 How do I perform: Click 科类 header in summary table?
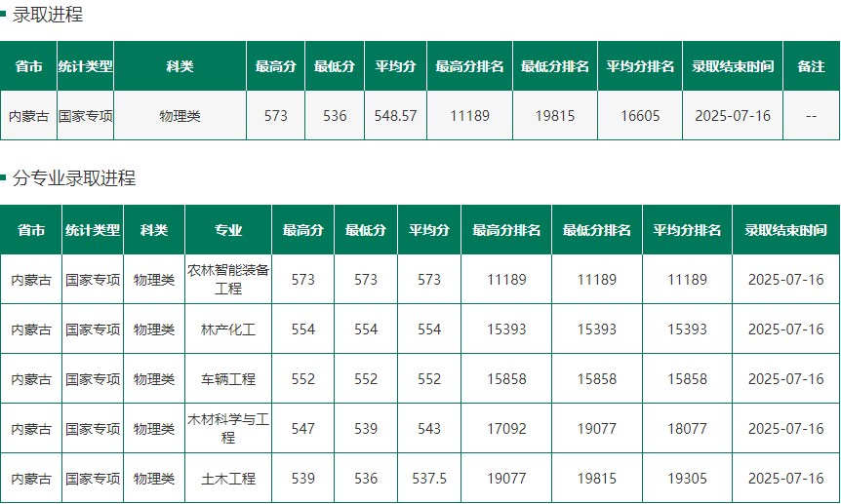pyautogui.click(x=180, y=66)
